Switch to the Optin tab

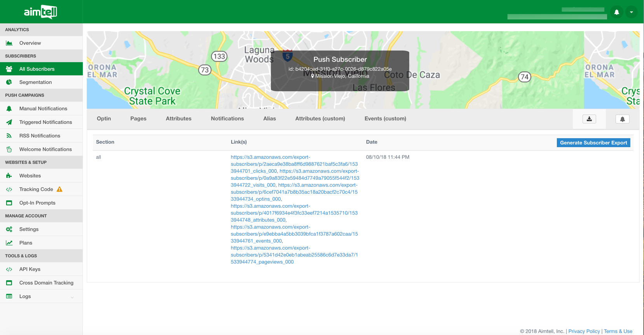click(x=104, y=119)
